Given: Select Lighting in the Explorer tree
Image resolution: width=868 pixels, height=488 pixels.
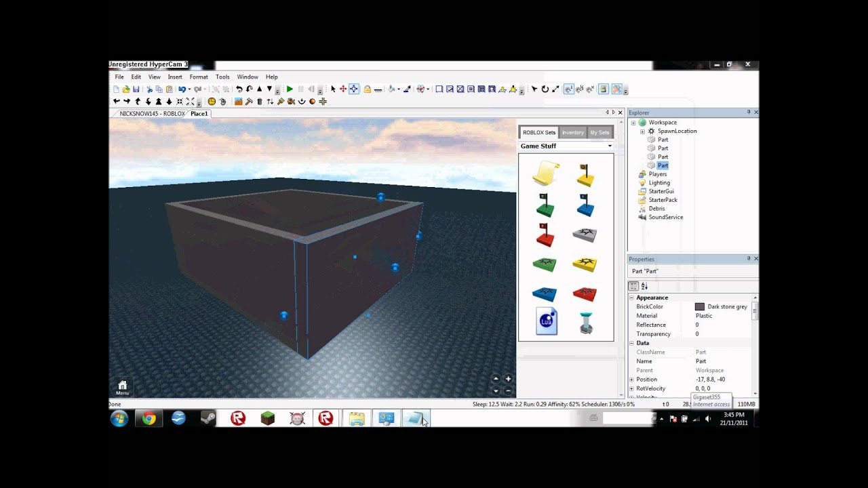Looking at the screenshot, I should 659,183.
